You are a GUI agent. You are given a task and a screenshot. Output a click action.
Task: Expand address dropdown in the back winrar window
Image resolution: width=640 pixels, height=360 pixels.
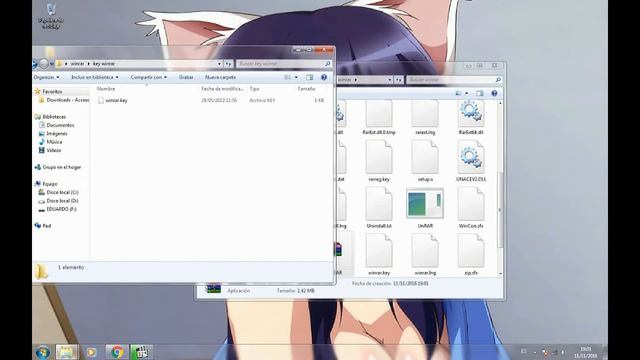point(389,80)
